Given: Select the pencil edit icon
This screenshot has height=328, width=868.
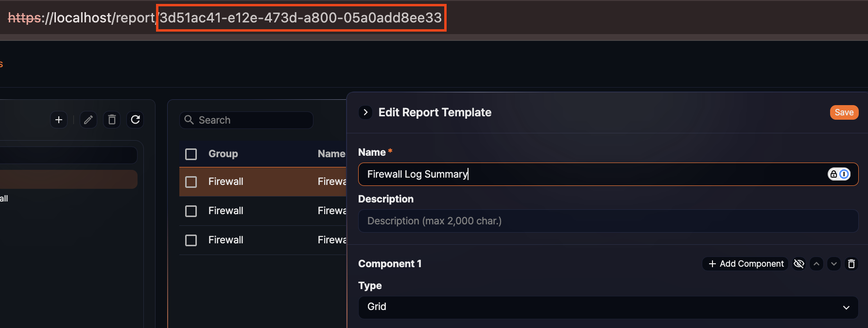Looking at the screenshot, I should pyautogui.click(x=88, y=120).
